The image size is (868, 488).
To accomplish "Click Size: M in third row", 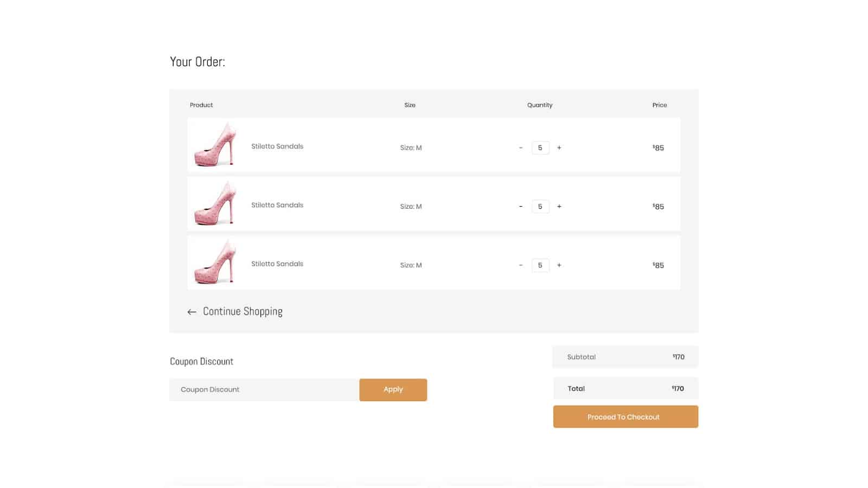I will click(411, 265).
